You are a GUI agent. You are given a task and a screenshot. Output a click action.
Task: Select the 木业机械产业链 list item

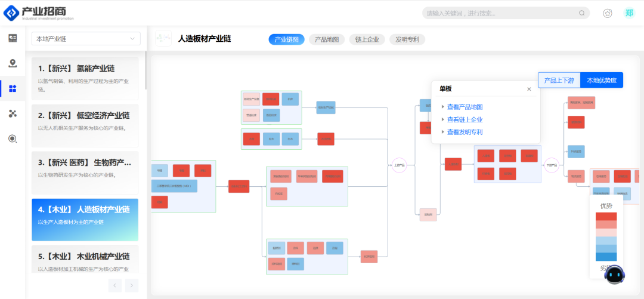click(85, 259)
